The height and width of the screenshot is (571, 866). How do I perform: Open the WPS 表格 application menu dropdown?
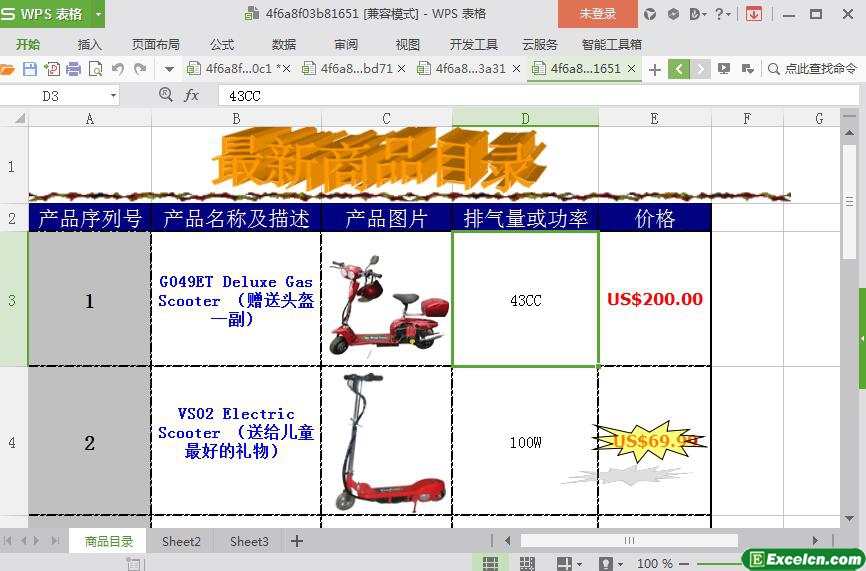[x=98, y=14]
